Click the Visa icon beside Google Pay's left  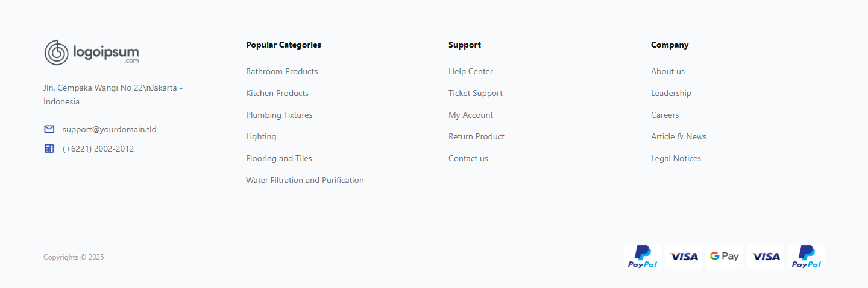pos(684,257)
